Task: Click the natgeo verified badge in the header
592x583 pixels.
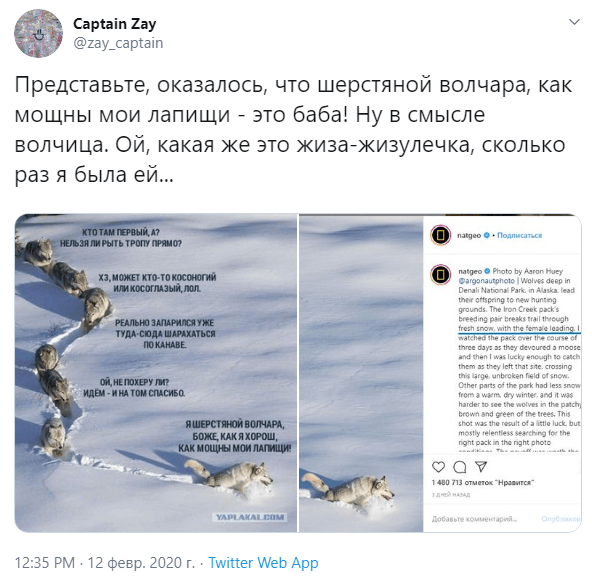Action: [487, 235]
